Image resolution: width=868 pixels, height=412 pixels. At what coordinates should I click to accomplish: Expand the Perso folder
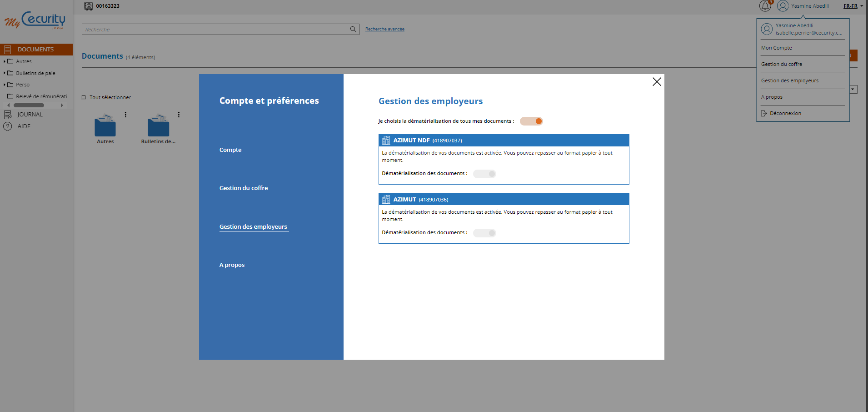pyautogui.click(x=5, y=84)
